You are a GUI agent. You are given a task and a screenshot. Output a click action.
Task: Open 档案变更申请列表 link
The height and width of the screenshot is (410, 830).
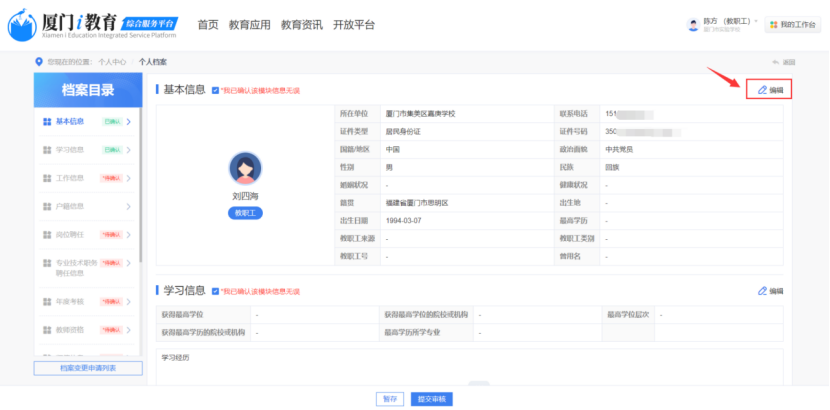(x=88, y=368)
